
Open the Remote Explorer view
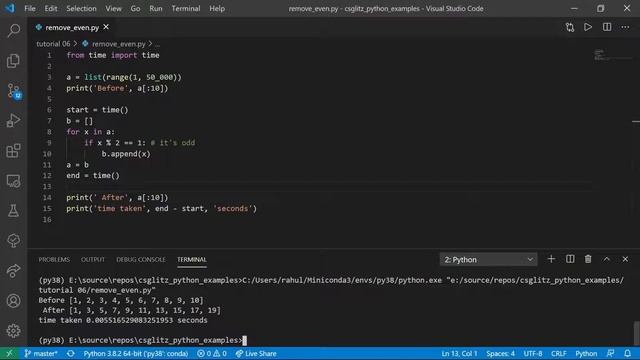point(13,181)
